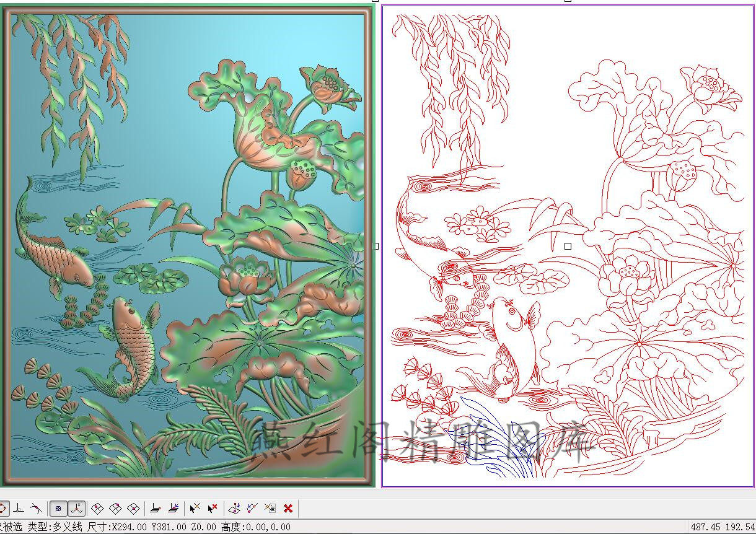Toggle the XYZ axis snap button

[x=76, y=509]
